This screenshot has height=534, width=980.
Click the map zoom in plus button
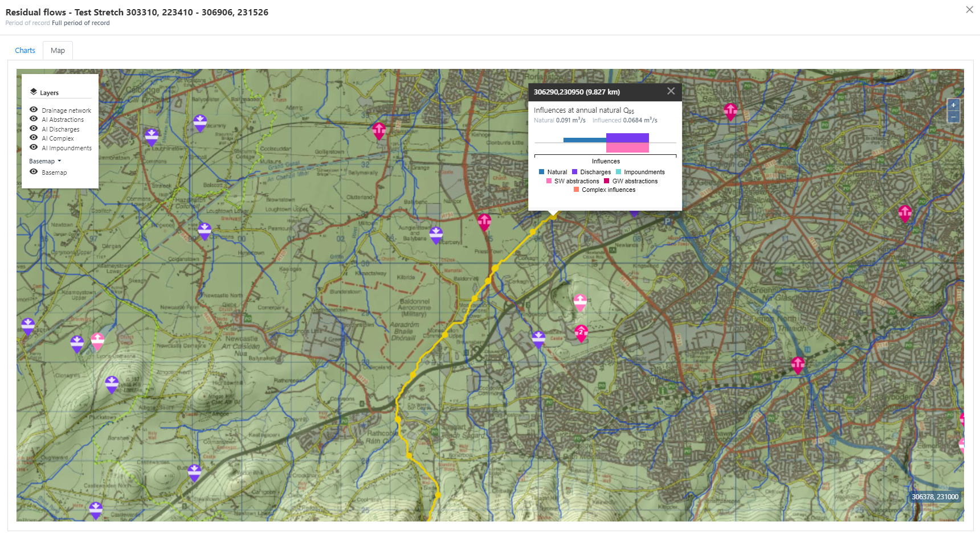point(953,105)
